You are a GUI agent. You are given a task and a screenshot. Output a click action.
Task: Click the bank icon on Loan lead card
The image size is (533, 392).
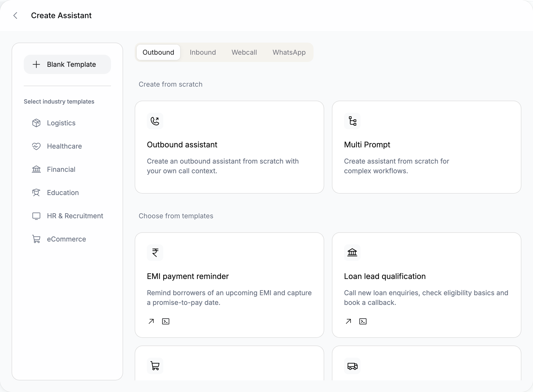point(352,253)
